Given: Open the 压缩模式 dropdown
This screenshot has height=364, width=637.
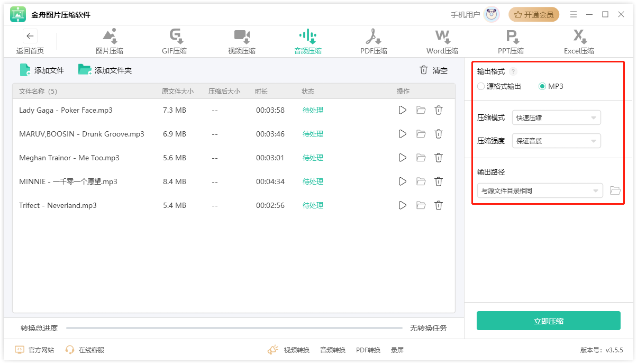Looking at the screenshot, I should 556,117.
